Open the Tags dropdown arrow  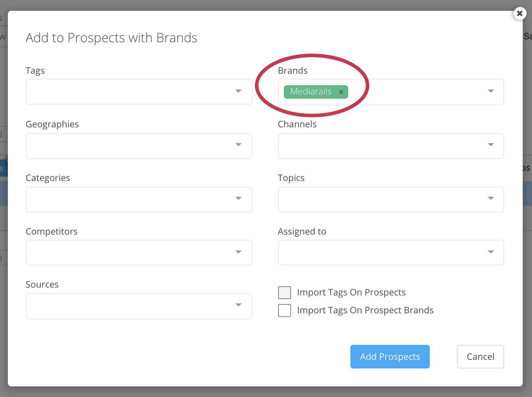238,91
